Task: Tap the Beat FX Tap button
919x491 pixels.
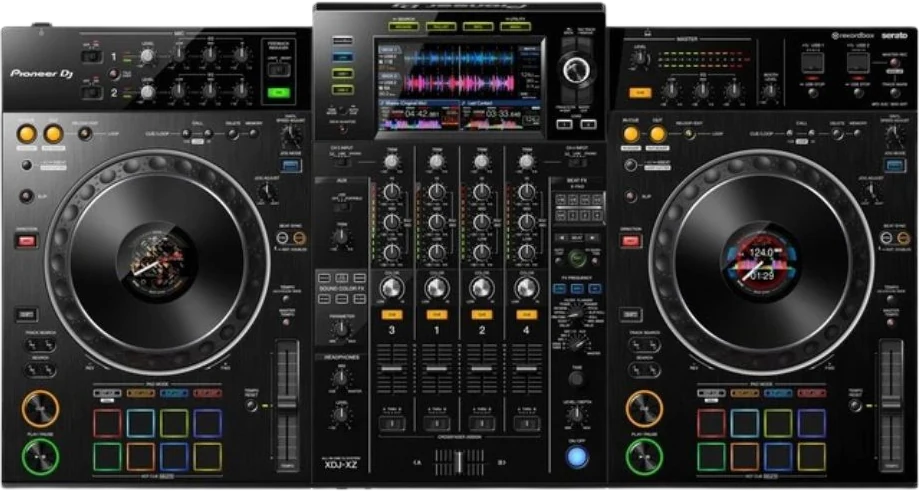Action: [x=577, y=379]
